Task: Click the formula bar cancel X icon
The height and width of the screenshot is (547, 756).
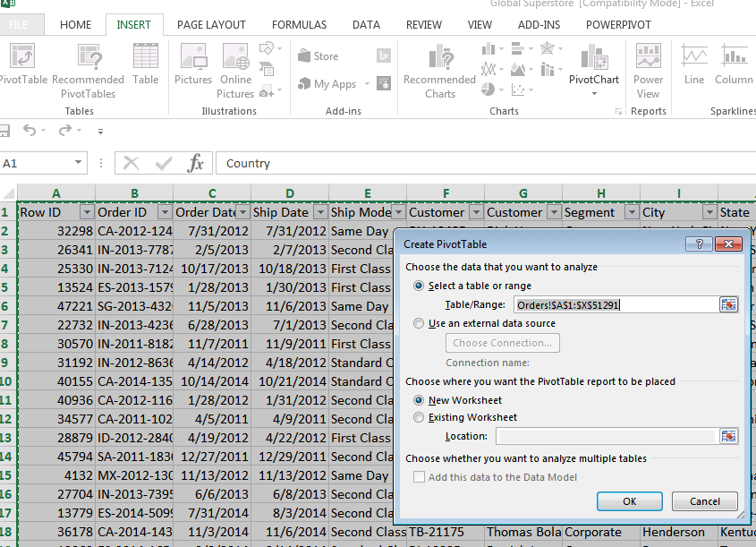Action: 131,163
